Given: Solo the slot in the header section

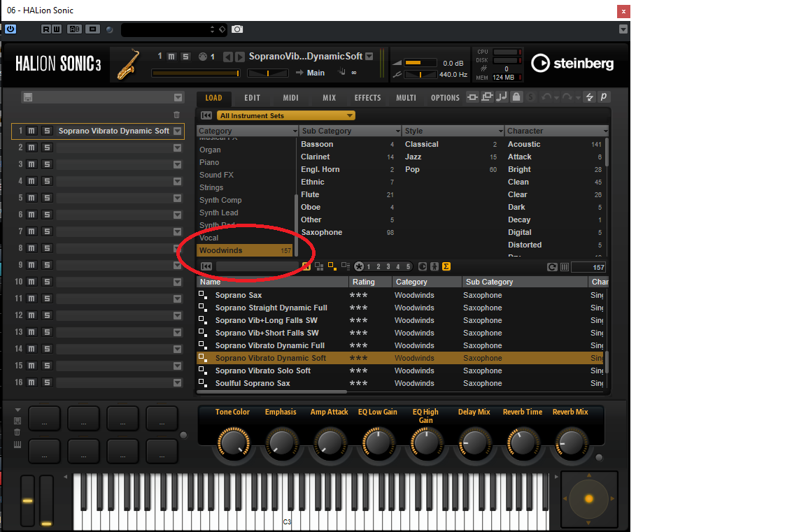Looking at the screenshot, I should click(185, 57).
